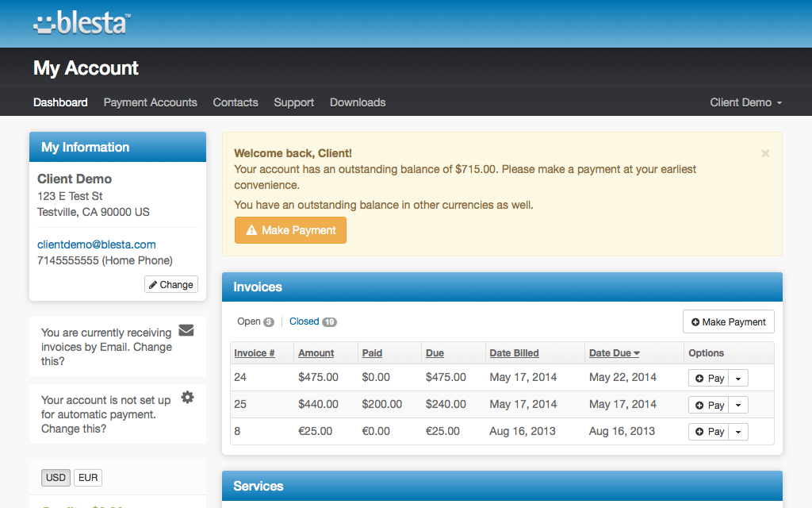Pay invoice 24
812x508 pixels.
pyautogui.click(x=708, y=378)
